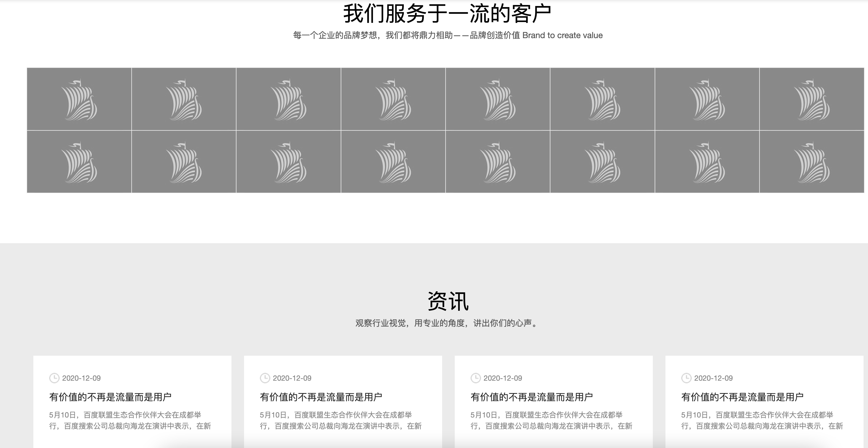This screenshot has height=448, width=868.
Task: Open the second client logo in top row
Action: pyautogui.click(x=184, y=99)
